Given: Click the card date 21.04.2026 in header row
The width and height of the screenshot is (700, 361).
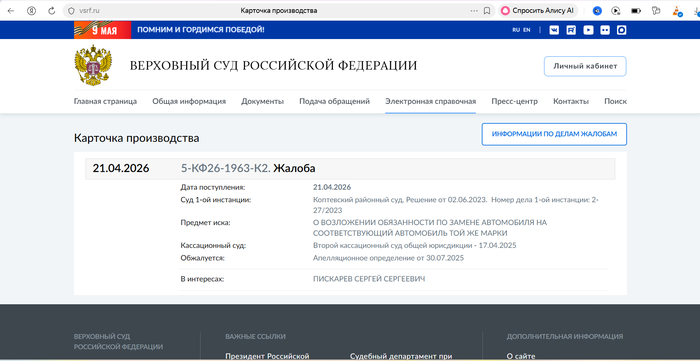Looking at the screenshot, I should pos(121,168).
